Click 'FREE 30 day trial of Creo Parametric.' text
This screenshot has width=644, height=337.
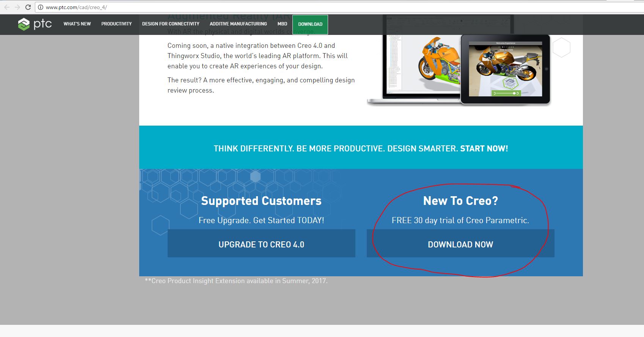pos(460,220)
